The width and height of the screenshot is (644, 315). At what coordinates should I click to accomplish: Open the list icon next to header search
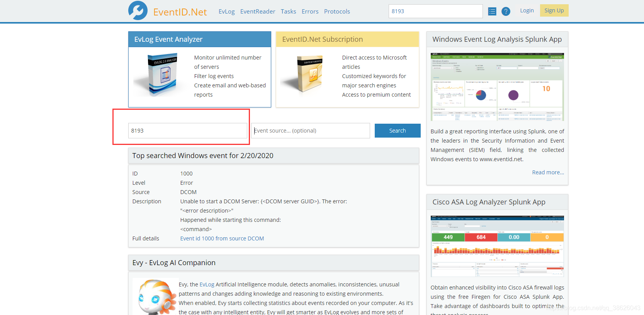[492, 12]
